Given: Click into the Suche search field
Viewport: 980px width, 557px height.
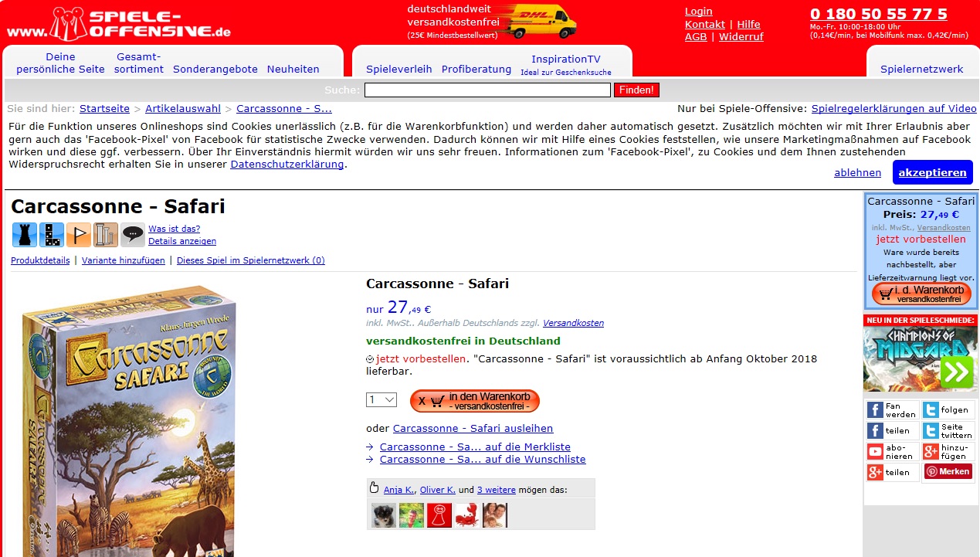Looking at the screenshot, I should 487,90.
